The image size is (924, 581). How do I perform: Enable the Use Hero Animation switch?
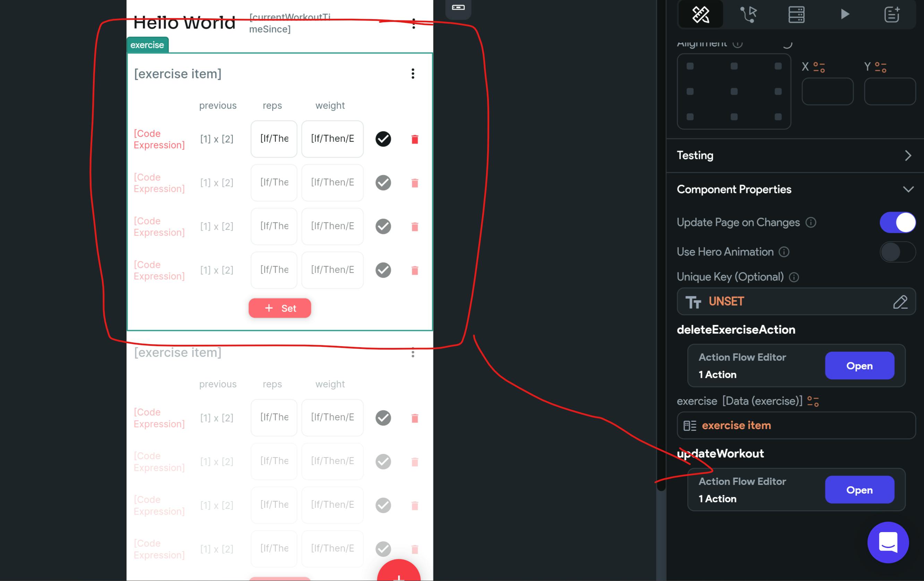click(897, 252)
